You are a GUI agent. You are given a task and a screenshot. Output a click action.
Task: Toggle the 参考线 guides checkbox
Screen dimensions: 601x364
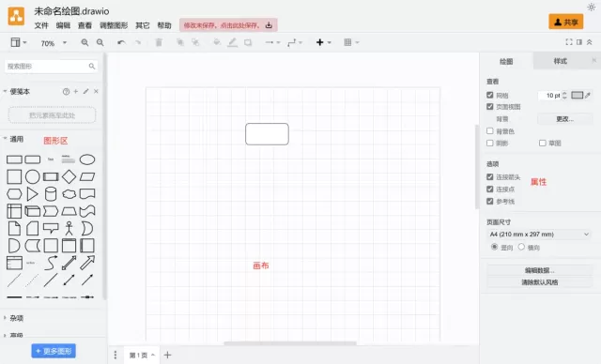[490, 201]
